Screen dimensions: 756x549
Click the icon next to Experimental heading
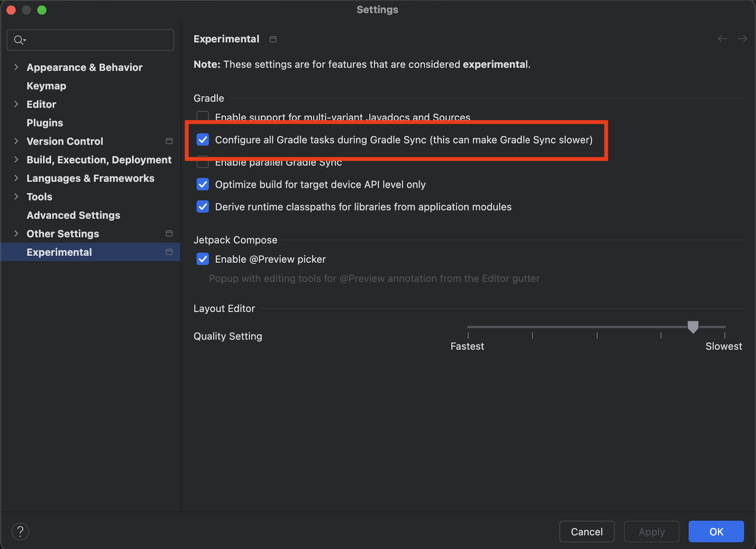point(273,39)
